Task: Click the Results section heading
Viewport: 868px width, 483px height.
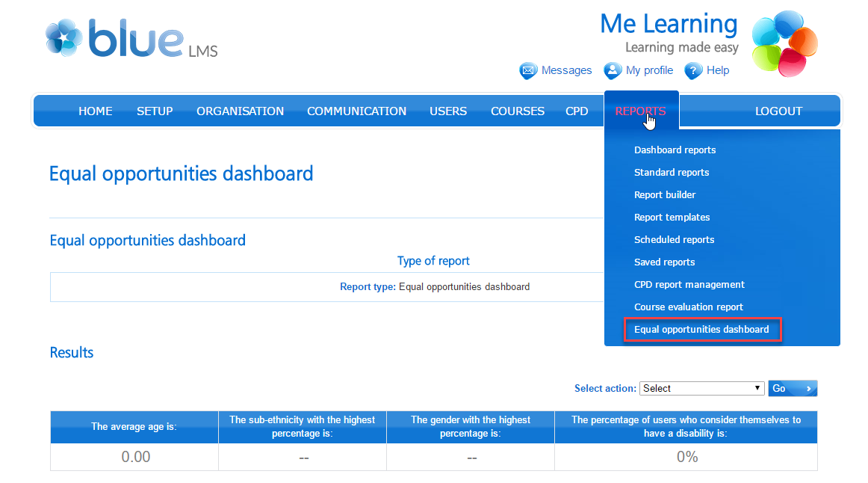Action: 72,353
